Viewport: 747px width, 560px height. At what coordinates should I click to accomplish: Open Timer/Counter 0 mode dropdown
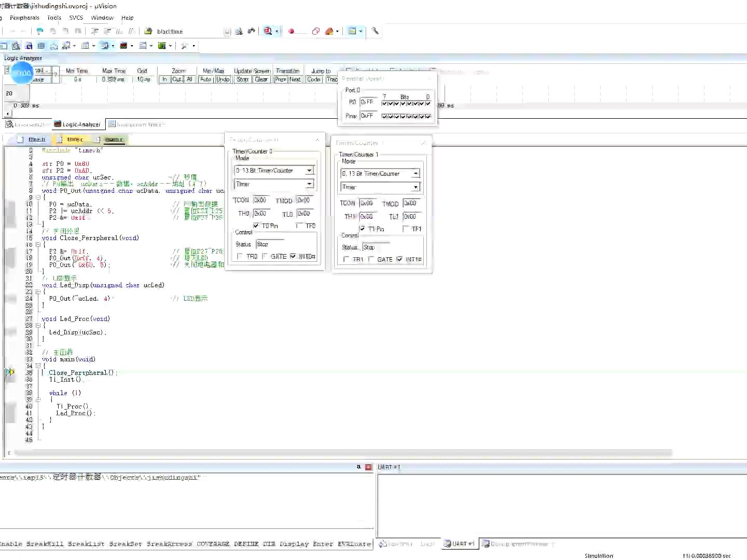click(x=309, y=171)
